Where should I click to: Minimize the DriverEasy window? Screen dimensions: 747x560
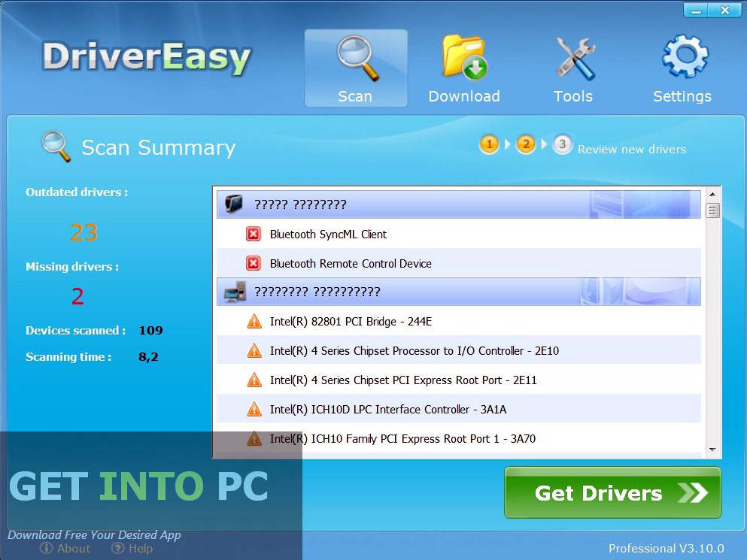point(696,10)
